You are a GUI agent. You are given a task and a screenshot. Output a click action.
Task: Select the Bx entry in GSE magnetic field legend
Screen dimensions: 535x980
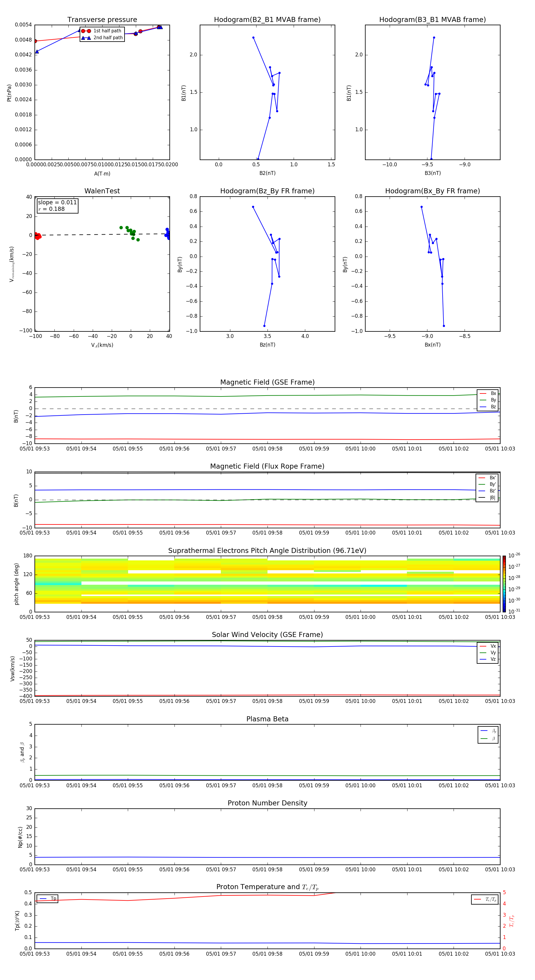click(488, 393)
